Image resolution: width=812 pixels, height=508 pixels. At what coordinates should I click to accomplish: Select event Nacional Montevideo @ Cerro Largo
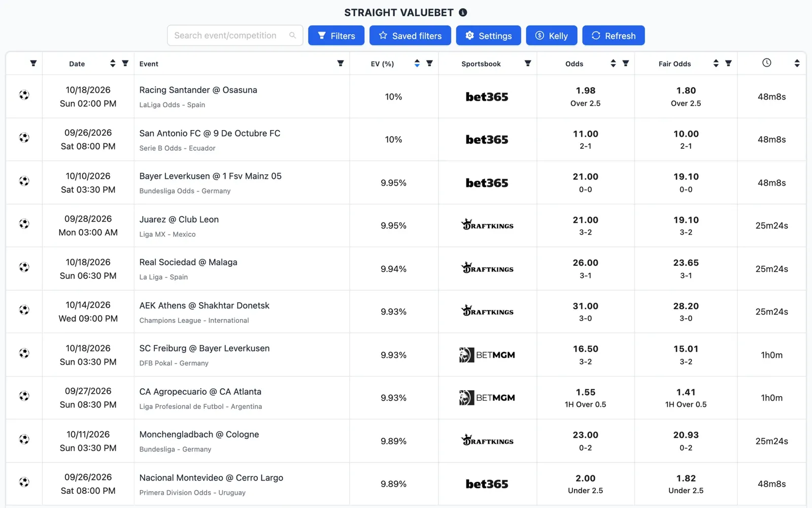pyautogui.click(x=211, y=478)
